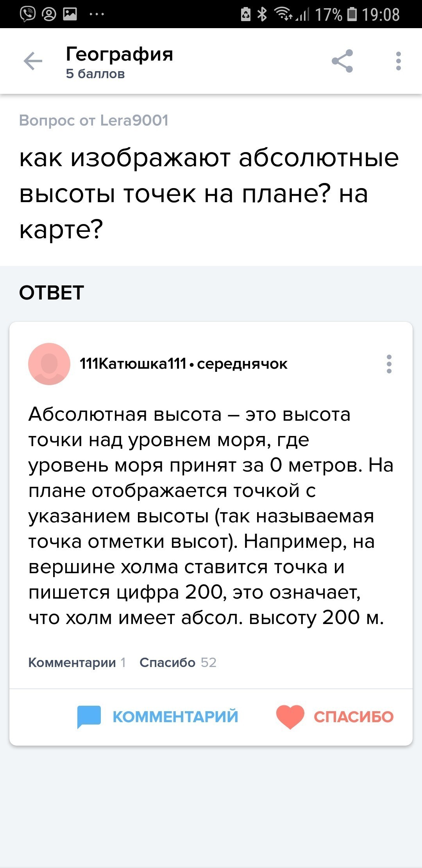Tap the back arrow icon
The image size is (422, 868).
33,61
